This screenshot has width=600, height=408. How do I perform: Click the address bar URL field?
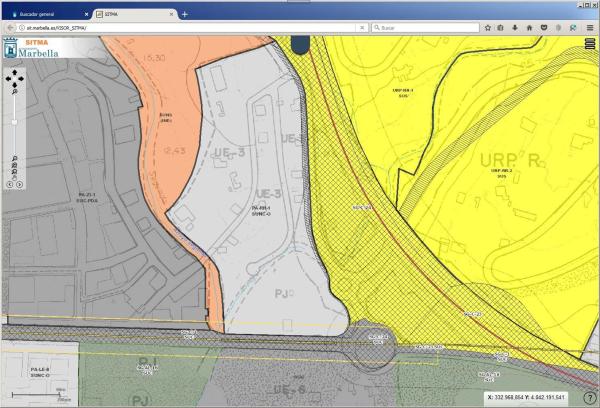pyautogui.click(x=189, y=28)
